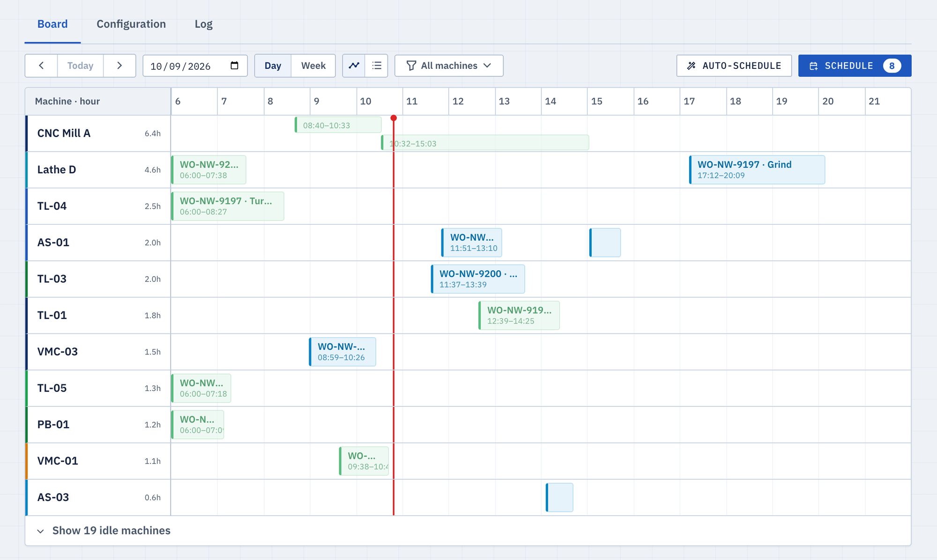Click the AS-03 machine label
Viewport: 937px width, 560px height.
(x=53, y=497)
